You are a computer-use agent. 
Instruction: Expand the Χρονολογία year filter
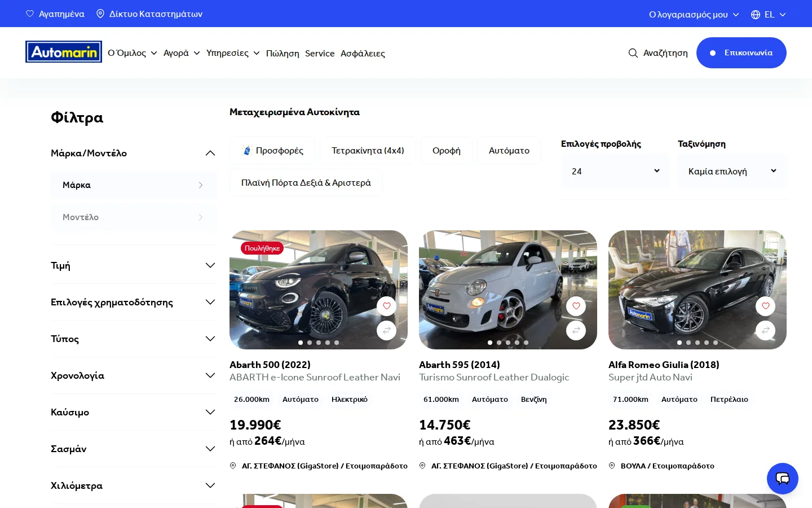coord(134,375)
